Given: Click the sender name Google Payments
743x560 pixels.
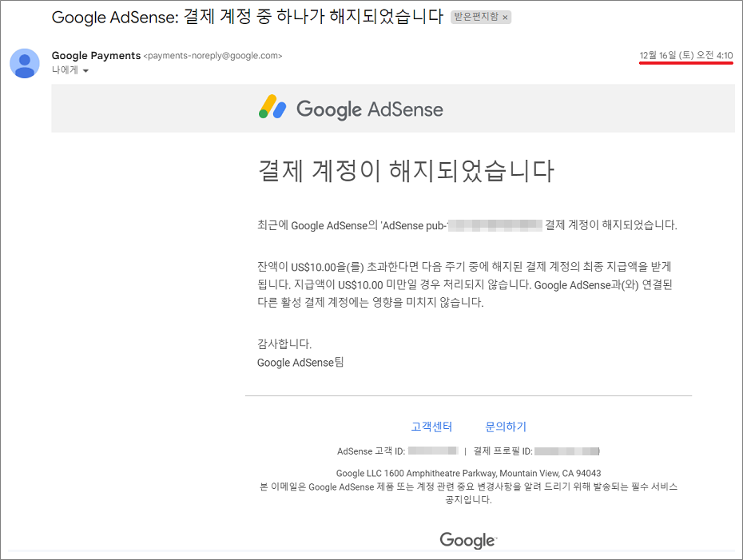Looking at the screenshot, I should 96,55.
